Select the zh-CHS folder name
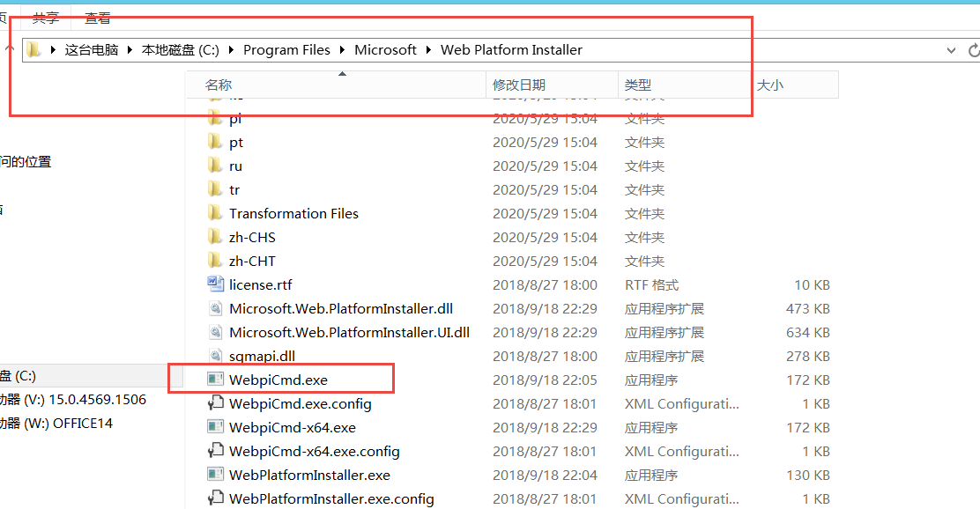 coord(252,237)
